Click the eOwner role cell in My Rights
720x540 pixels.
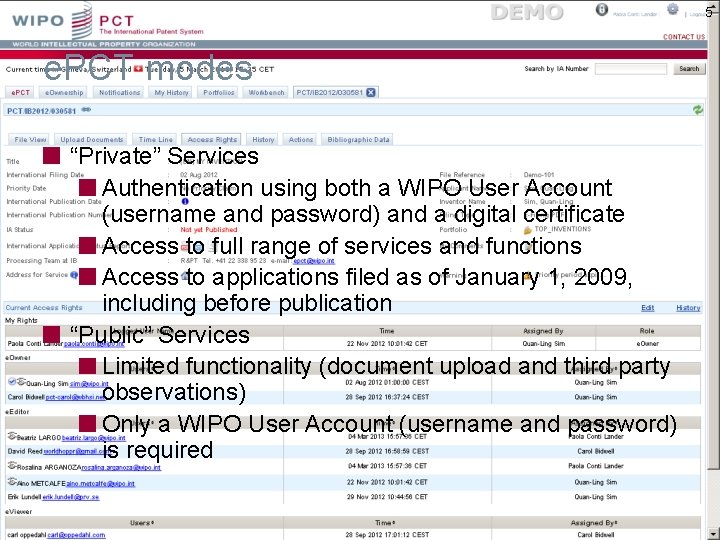point(647,343)
